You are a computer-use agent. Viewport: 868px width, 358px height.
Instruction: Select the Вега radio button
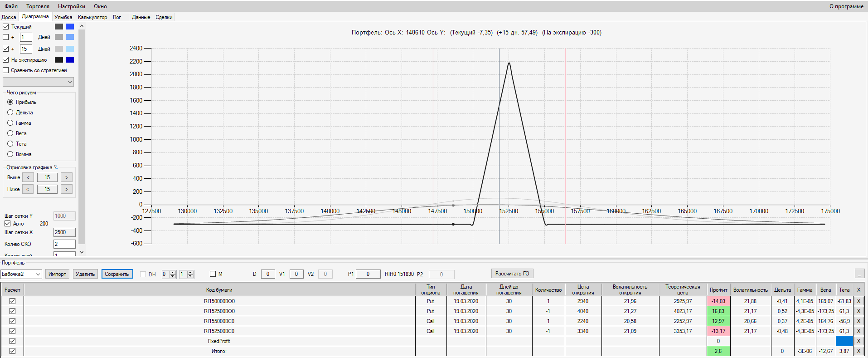[x=10, y=133]
